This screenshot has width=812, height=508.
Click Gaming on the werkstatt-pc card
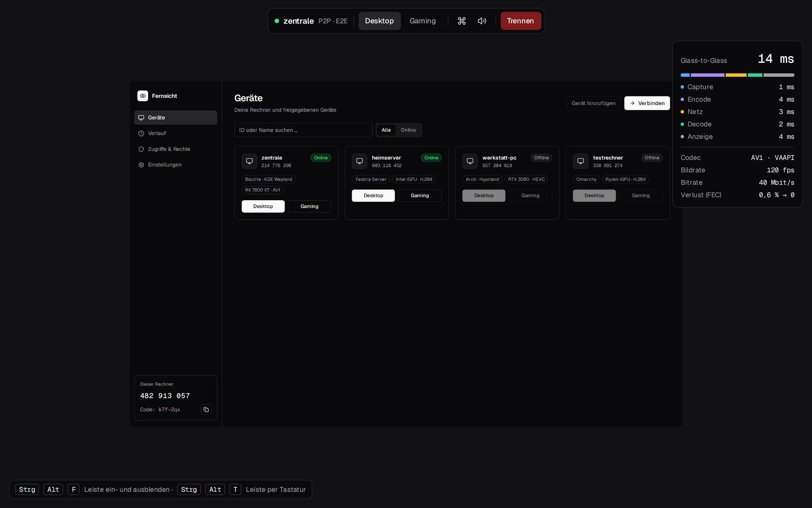pos(530,196)
